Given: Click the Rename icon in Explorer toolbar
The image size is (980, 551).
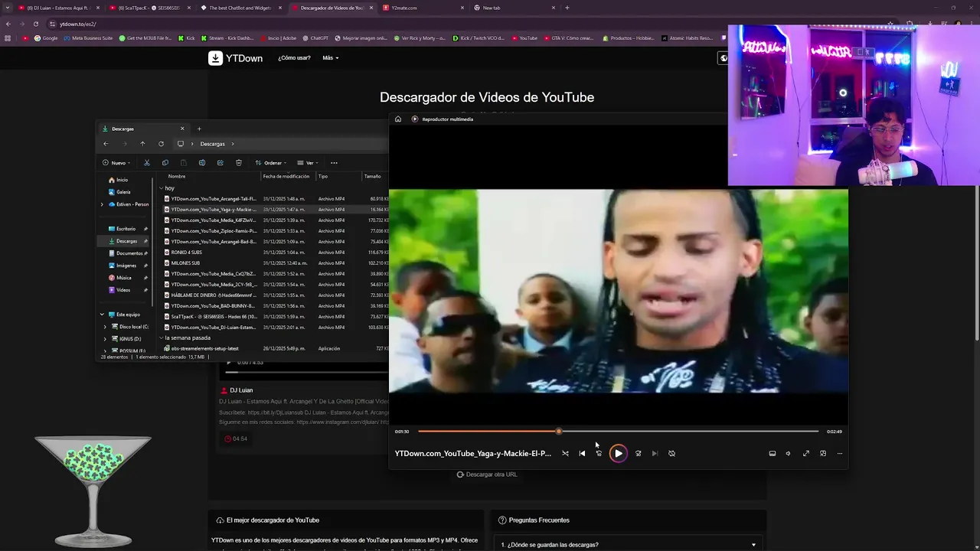Looking at the screenshot, I should [202, 162].
